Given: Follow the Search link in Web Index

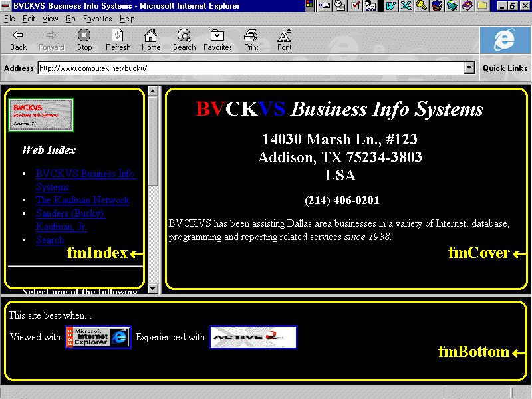Looking at the screenshot, I should tap(50, 240).
